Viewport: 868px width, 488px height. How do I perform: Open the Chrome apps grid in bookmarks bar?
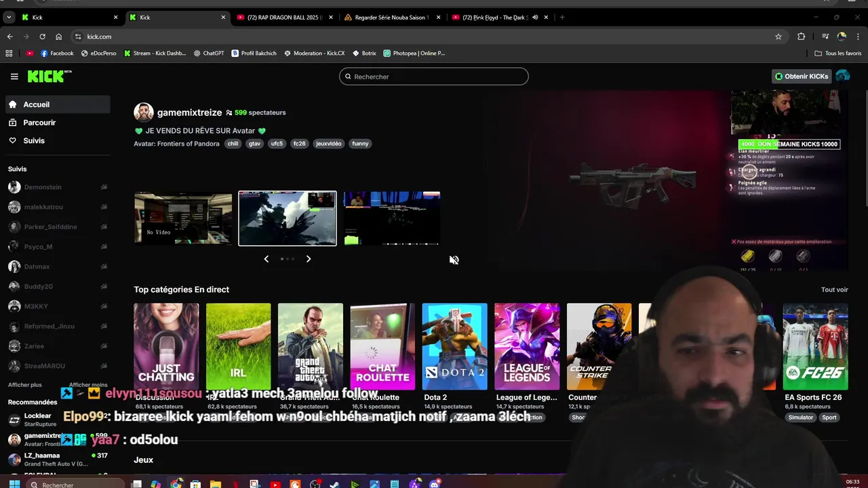pyautogui.click(x=9, y=53)
